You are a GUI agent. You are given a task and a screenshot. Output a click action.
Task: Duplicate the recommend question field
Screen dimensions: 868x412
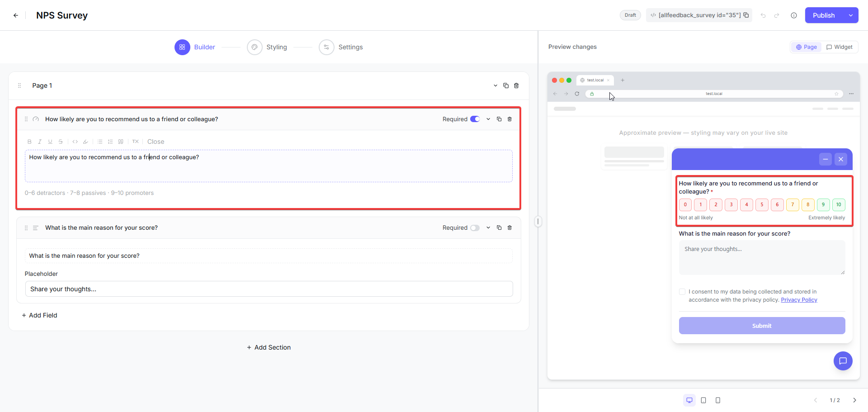click(x=499, y=119)
